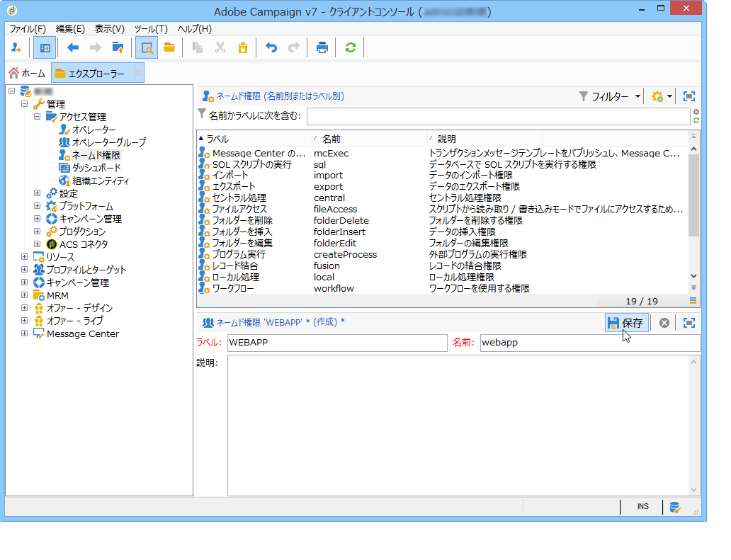The height and width of the screenshot is (560, 731).
Task: Click the open folder toolbar icon
Action: (169, 47)
